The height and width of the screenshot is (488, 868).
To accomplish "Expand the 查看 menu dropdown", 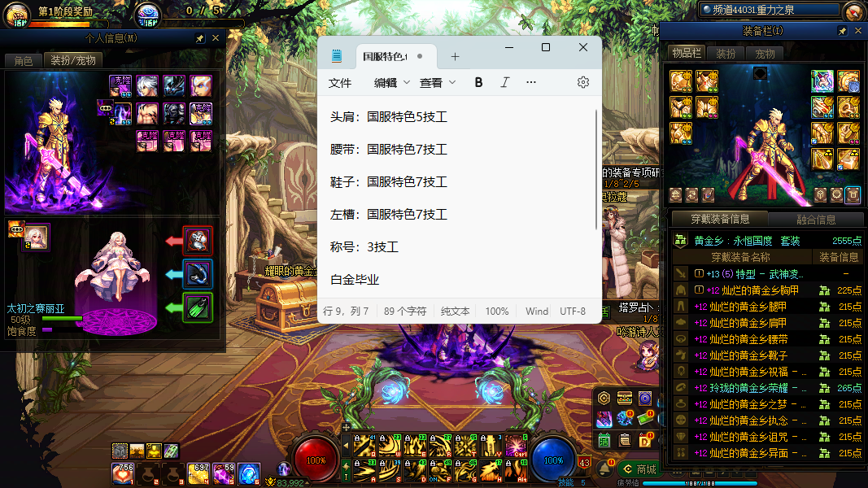I will (438, 82).
